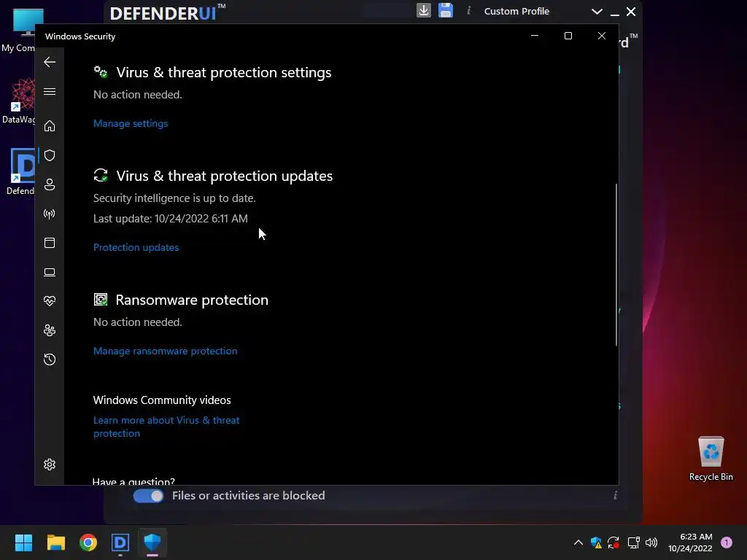Open App & browser control icon
The width and height of the screenshot is (747, 560).
(50, 243)
